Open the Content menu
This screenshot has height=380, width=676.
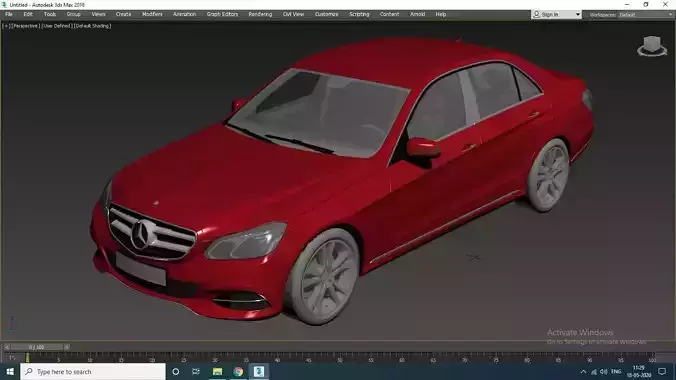389,14
